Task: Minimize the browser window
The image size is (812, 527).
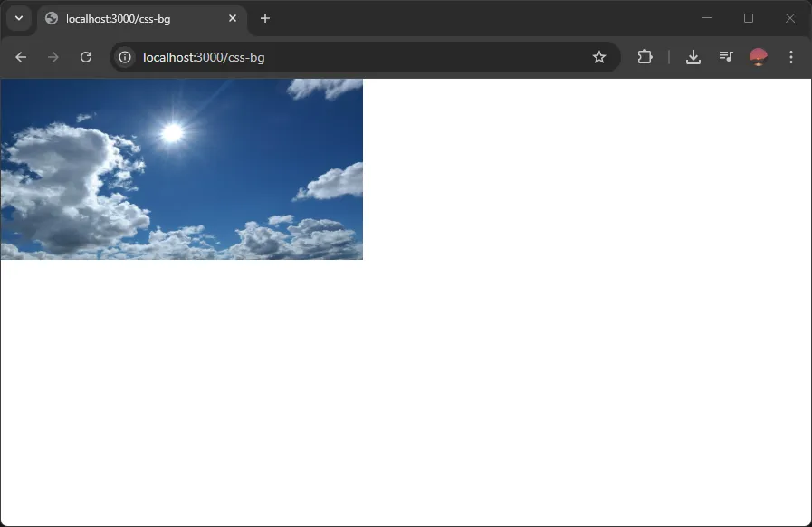Action: 707,18
